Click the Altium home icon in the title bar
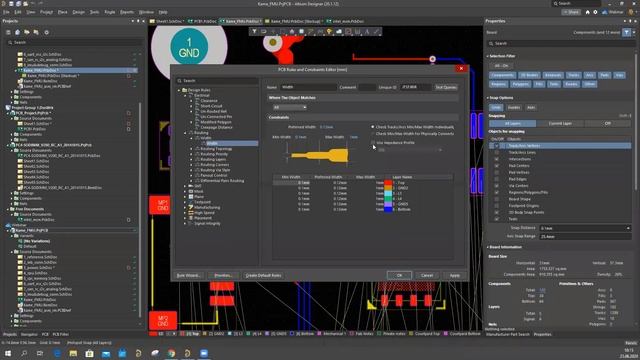The image size is (640, 360). click(587, 12)
